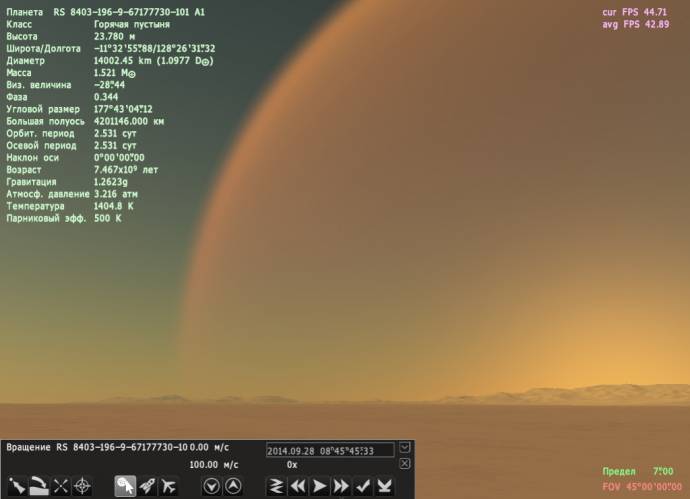
Task: Click the Температура value 1404.8 K
Action: tap(113, 206)
